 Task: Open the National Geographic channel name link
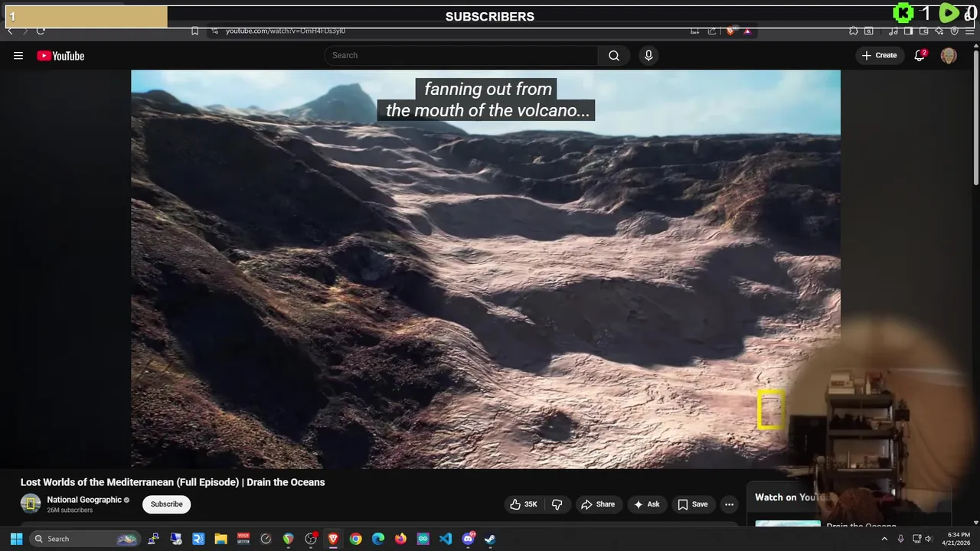click(84, 500)
